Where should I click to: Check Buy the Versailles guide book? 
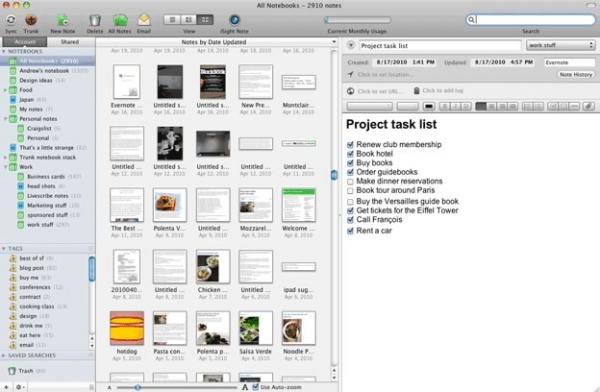(x=350, y=202)
